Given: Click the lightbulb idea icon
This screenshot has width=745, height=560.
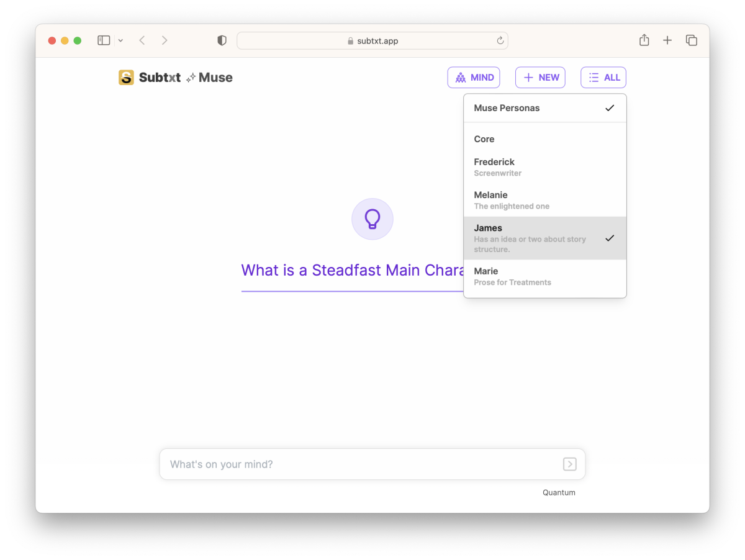Looking at the screenshot, I should click(x=372, y=219).
